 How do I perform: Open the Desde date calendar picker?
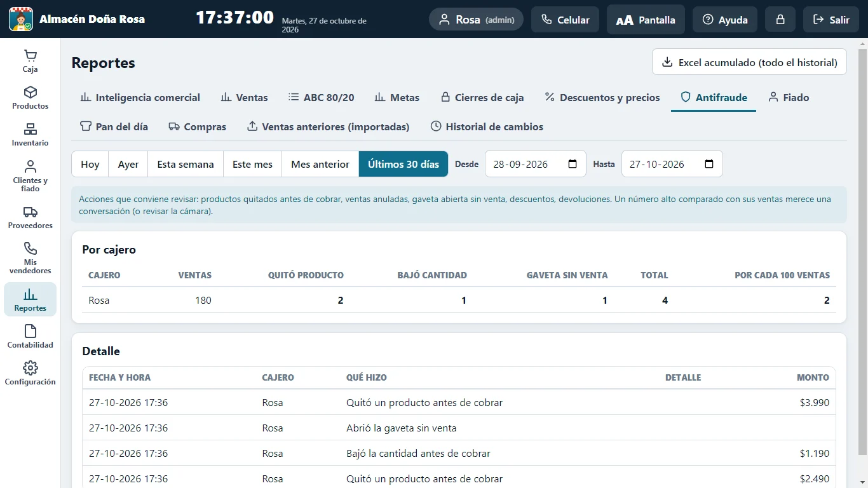573,164
